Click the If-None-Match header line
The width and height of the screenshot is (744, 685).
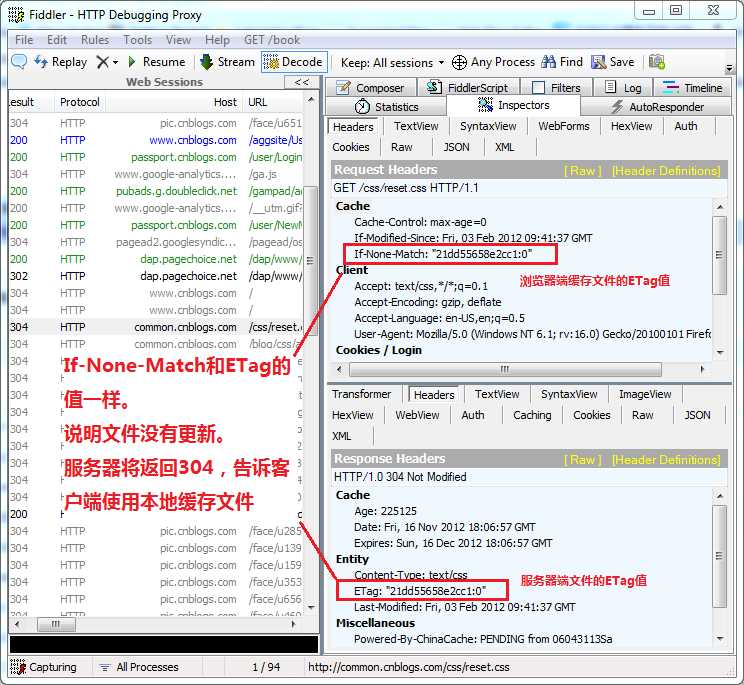pyautogui.click(x=443, y=254)
